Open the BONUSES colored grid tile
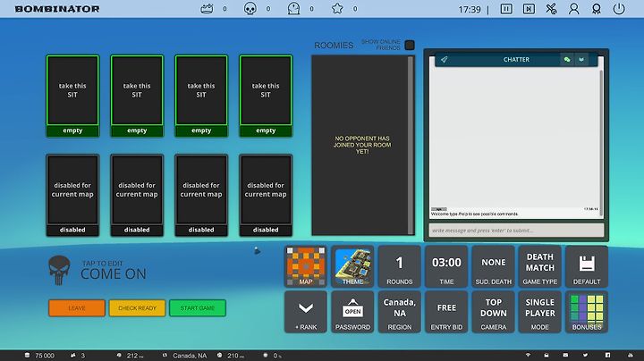The image size is (644, 361). (x=587, y=312)
